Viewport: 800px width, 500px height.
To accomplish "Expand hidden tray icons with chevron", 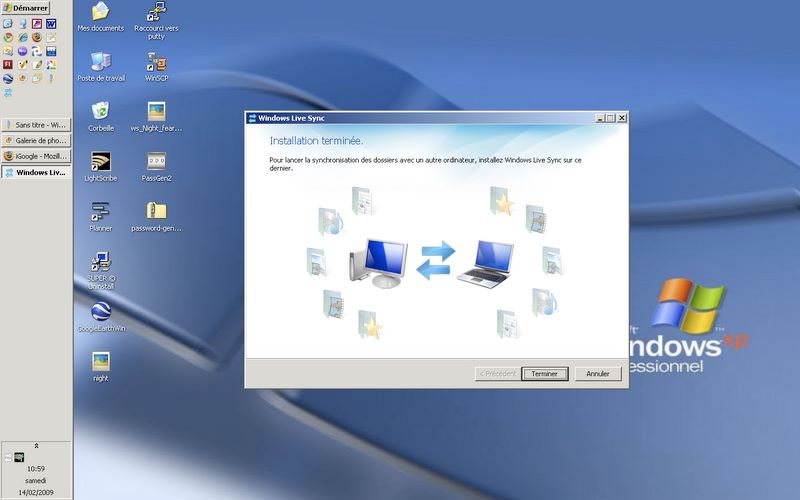I will point(36,446).
